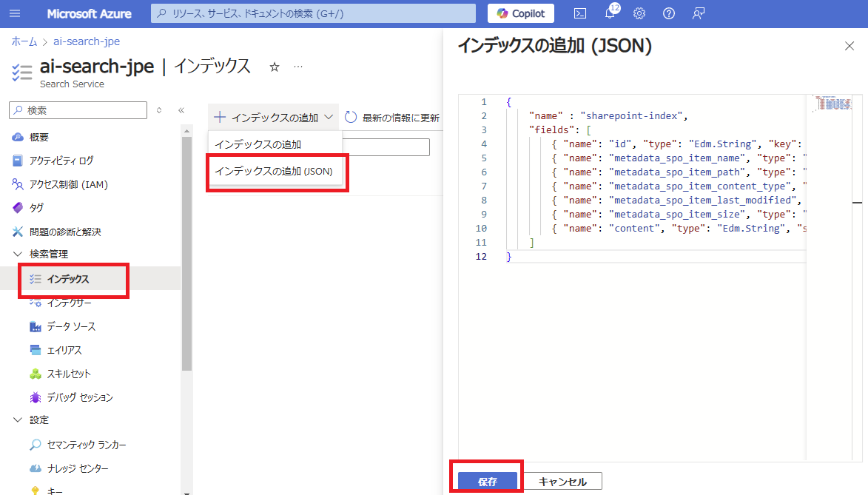This screenshot has width=868, height=495.
Task: Collapse the sidebar with double chevron
Action: pyautogui.click(x=181, y=110)
